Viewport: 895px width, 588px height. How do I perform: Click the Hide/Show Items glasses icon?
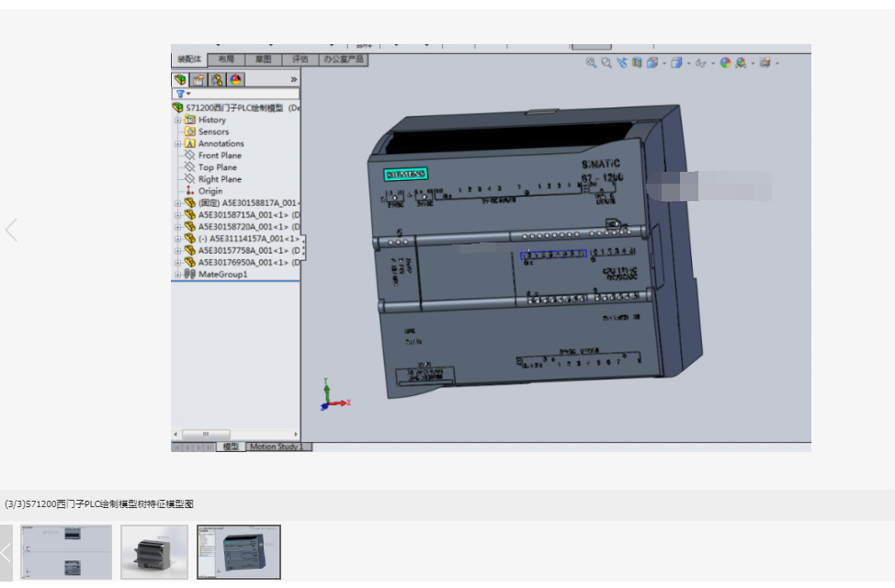700,63
